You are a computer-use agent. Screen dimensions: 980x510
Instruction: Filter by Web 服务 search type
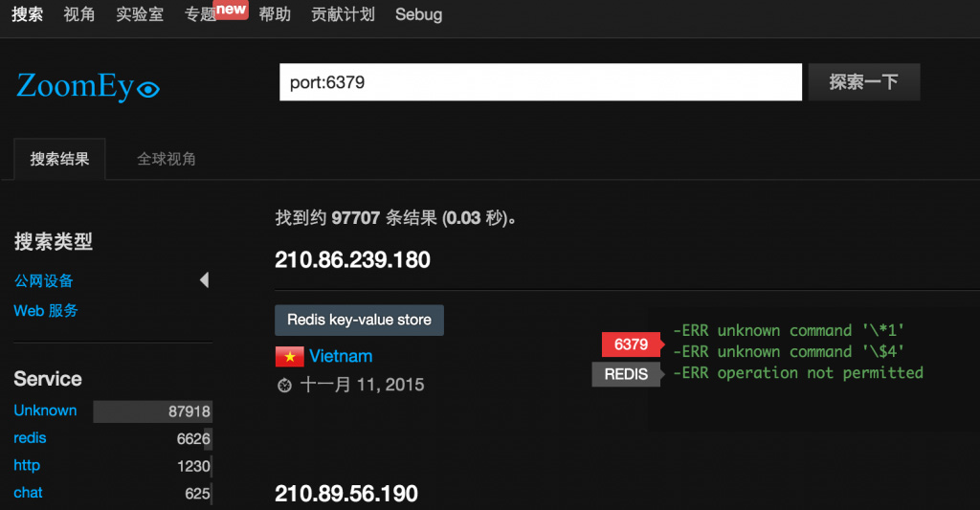[x=46, y=311]
